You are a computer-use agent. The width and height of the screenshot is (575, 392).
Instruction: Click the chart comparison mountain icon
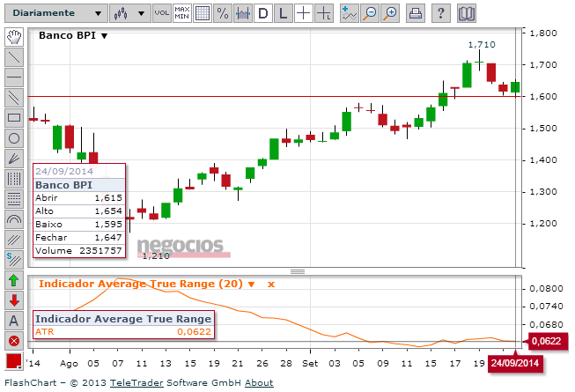click(x=243, y=13)
